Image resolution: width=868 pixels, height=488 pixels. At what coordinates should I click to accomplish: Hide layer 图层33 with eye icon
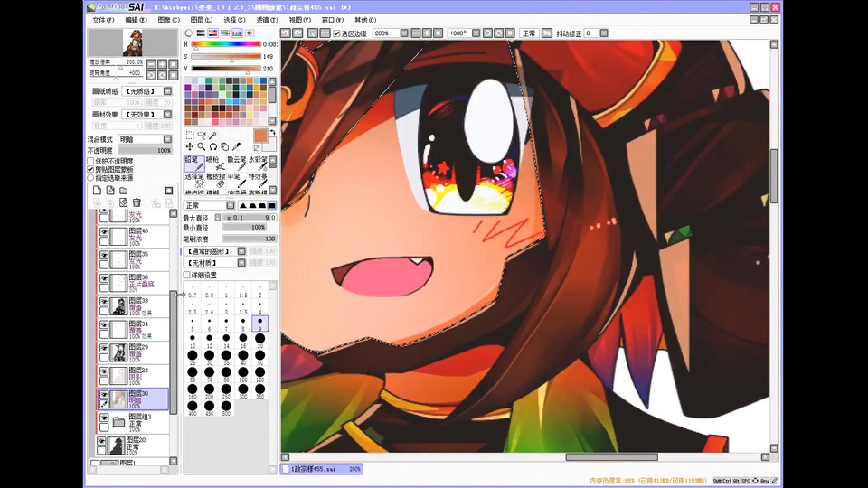point(104,302)
